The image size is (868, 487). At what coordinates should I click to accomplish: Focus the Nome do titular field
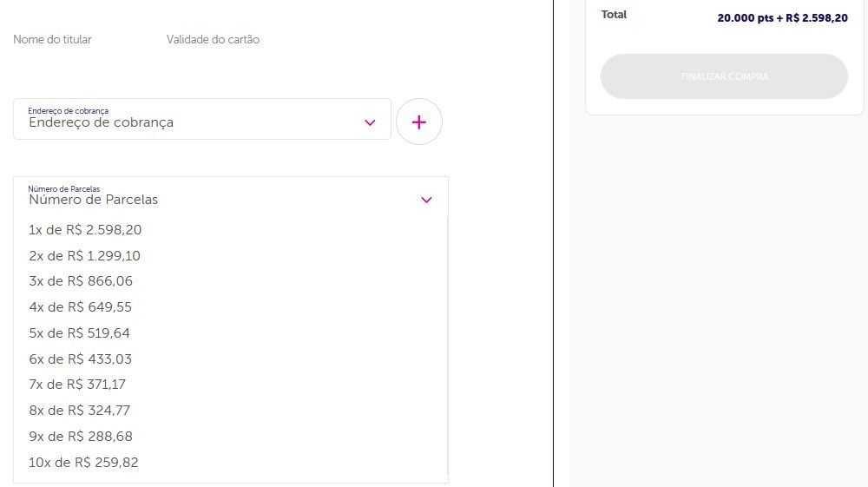pos(53,39)
